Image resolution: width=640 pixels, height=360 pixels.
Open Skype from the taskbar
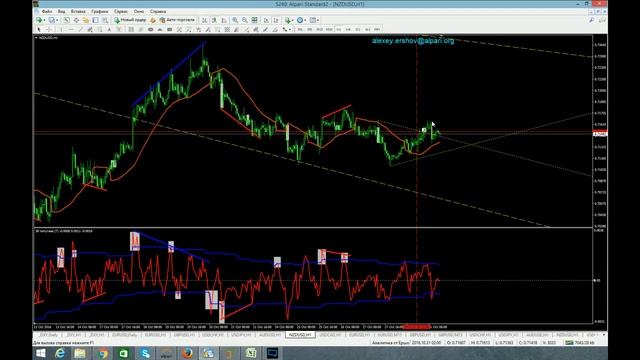[145, 353]
